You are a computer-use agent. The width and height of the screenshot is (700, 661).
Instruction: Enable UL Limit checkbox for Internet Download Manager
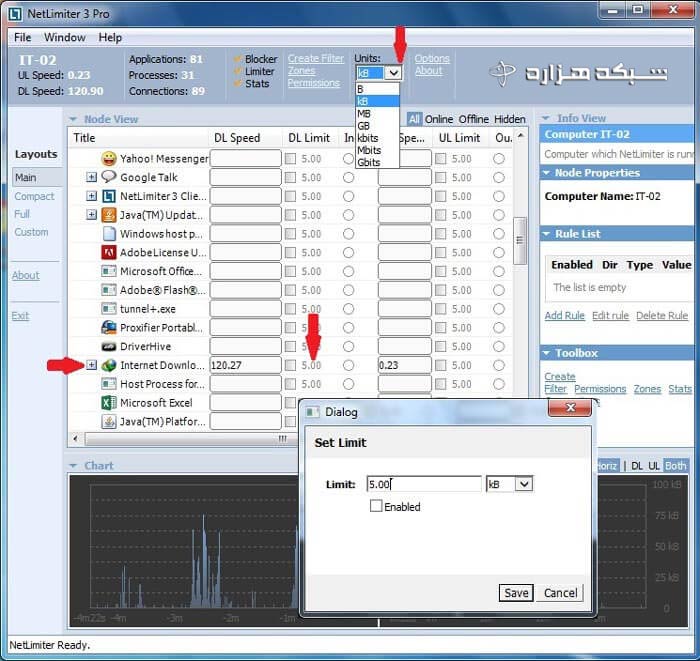click(441, 365)
